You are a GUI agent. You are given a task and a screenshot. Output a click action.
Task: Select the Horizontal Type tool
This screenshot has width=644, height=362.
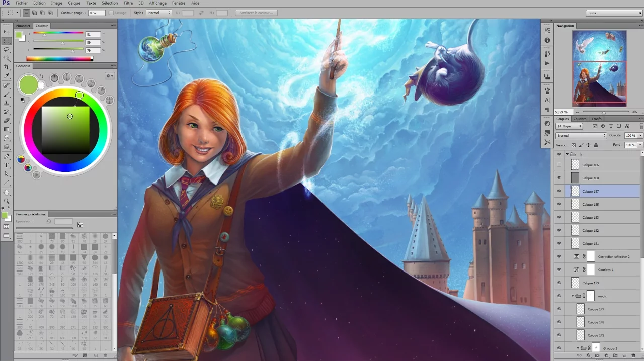[7, 165]
